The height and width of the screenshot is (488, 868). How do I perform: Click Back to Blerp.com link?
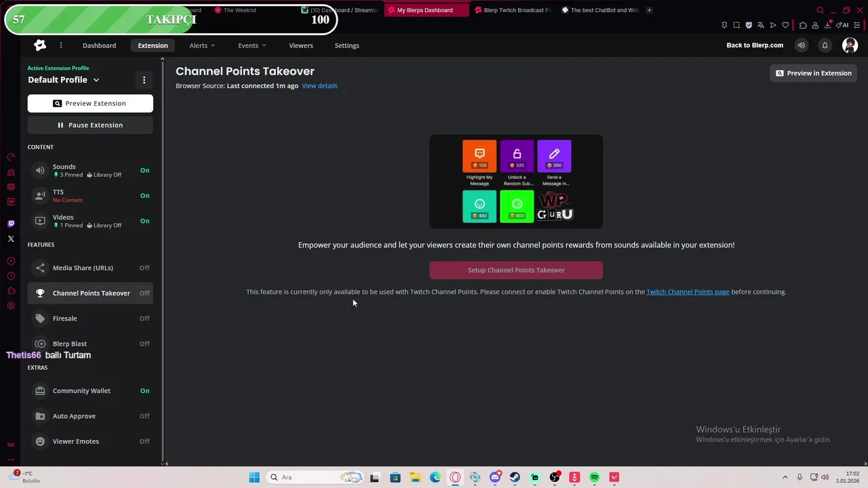coord(755,45)
